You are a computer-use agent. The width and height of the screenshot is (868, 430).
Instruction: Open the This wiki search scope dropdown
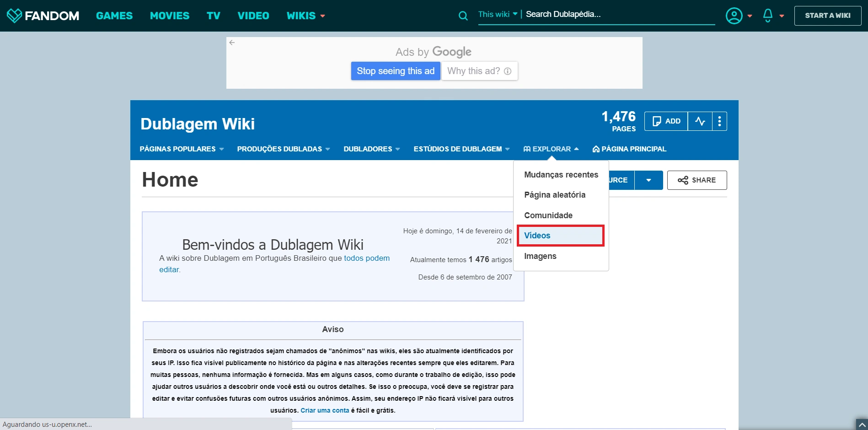498,14
